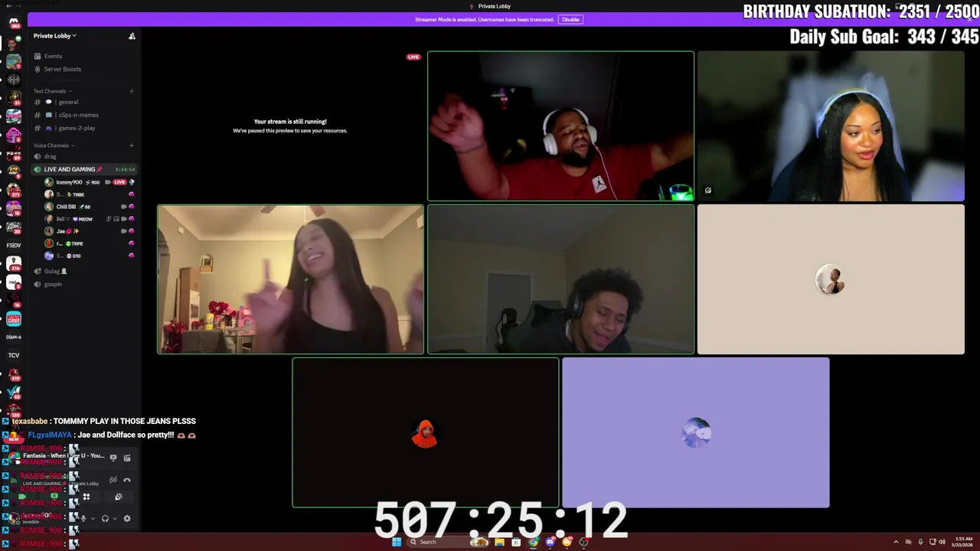This screenshot has width=980, height=551.
Task: Open microphone input options arrow
Action: pos(93,518)
